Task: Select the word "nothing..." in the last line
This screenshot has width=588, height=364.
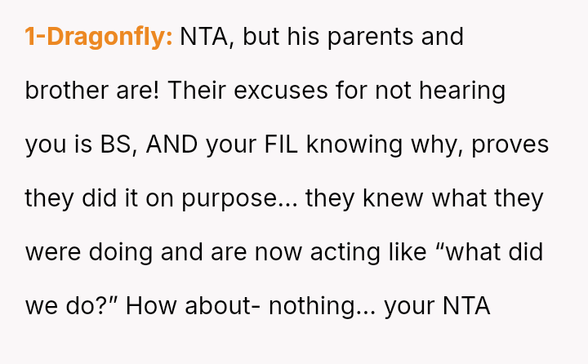Action: point(322,307)
